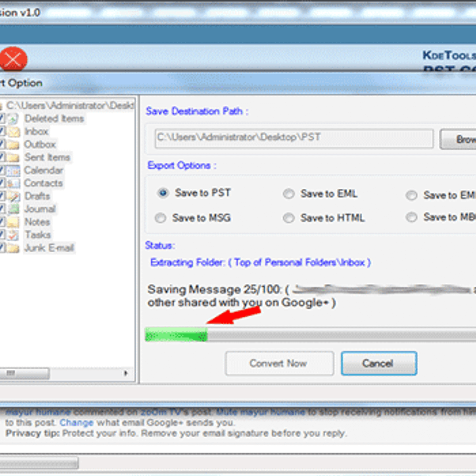Click the Cancel button
This screenshot has height=476, width=476.
tap(379, 363)
